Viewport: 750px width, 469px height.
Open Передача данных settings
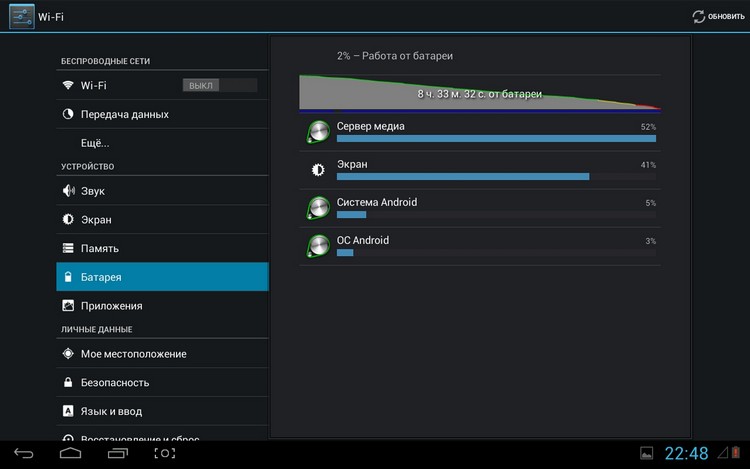[x=162, y=114]
